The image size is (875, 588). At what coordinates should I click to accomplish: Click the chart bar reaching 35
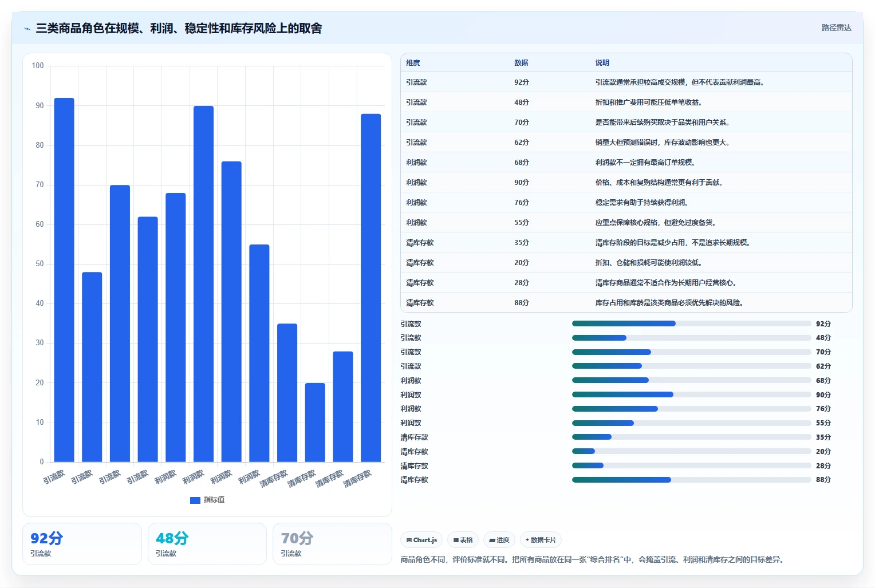[x=287, y=393]
